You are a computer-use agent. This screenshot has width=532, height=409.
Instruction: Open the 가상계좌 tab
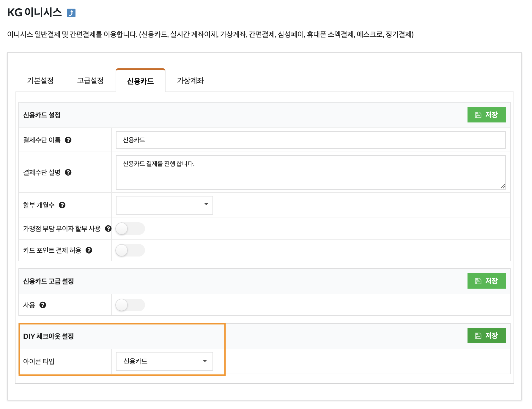190,81
